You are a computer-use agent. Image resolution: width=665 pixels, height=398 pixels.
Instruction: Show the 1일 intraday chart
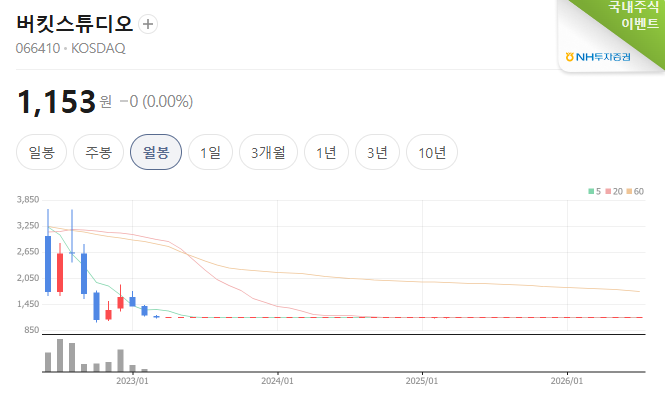210,152
